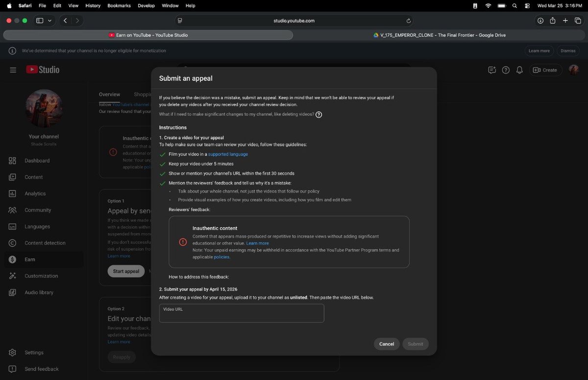Open the Apple menu

click(9, 6)
